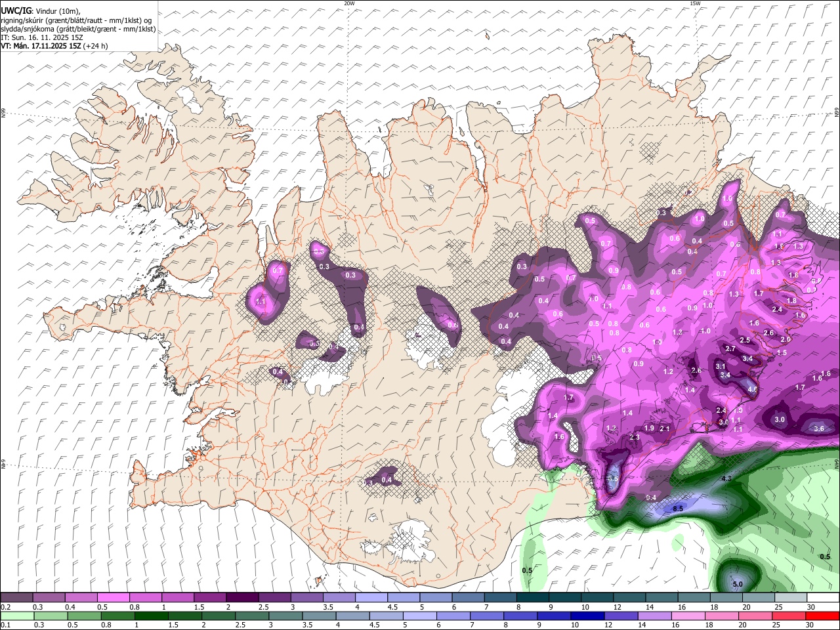The width and height of the screenshot is (840, 630).
Task: Click the 2.1 snow value on the map
Action: (x=664, y=429)
